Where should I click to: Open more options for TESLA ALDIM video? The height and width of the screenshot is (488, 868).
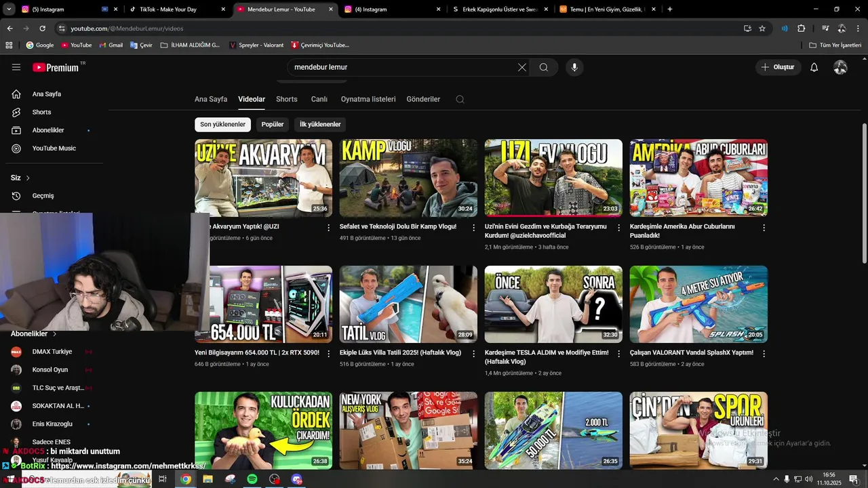[x=618, y=354]
